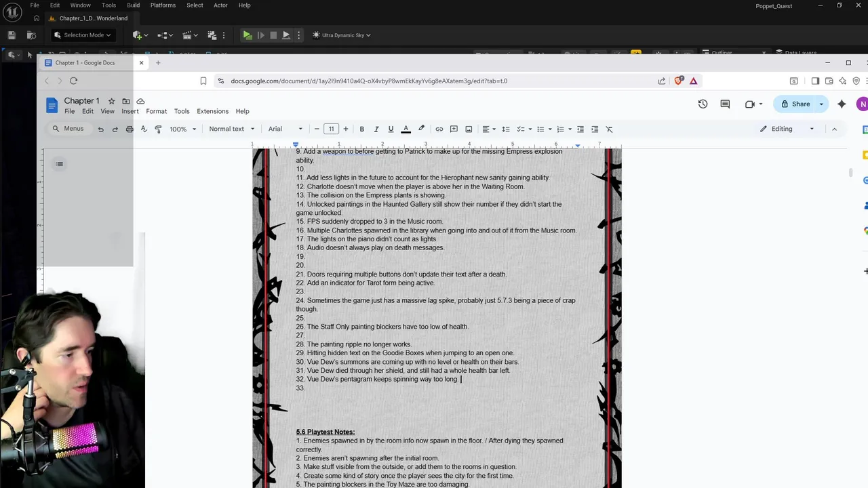Open Unreal play options three-dot menu
868x488 pixels.
tap(298, 35)
